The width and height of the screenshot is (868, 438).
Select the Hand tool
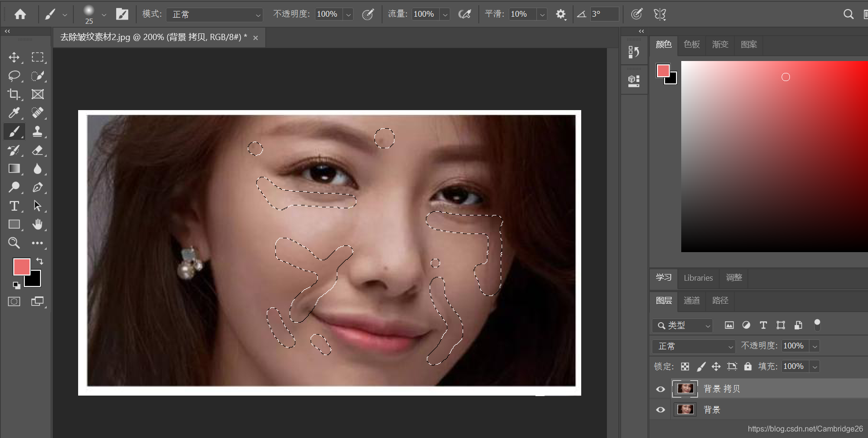click(x=38, y=224)
